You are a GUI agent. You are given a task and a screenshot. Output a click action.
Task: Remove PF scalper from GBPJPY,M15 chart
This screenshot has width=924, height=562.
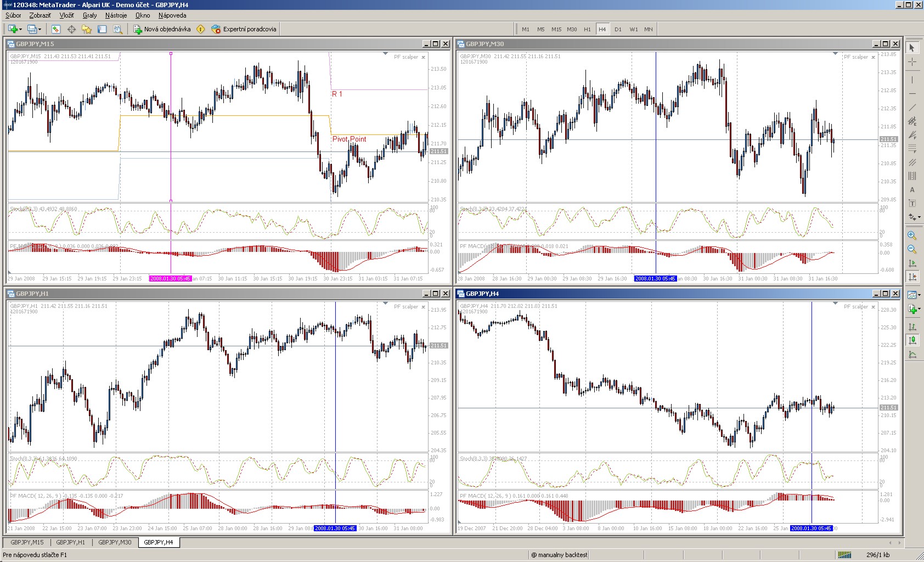(423, 57)
